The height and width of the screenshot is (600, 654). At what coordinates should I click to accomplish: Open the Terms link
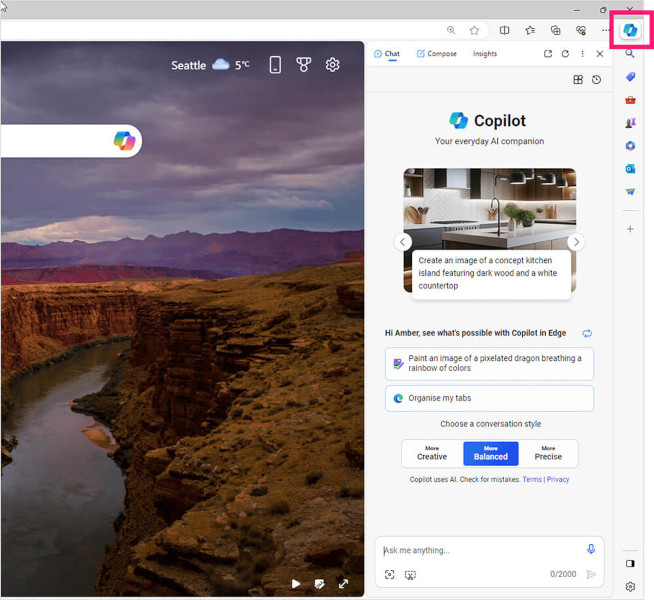tap(532, 479)
